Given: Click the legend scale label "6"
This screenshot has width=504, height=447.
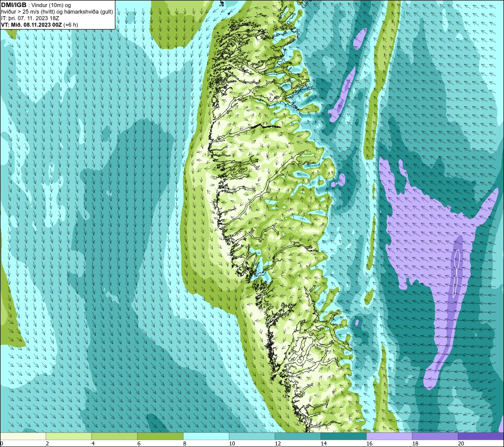Looking at the screenshot, I should [139, 443].
